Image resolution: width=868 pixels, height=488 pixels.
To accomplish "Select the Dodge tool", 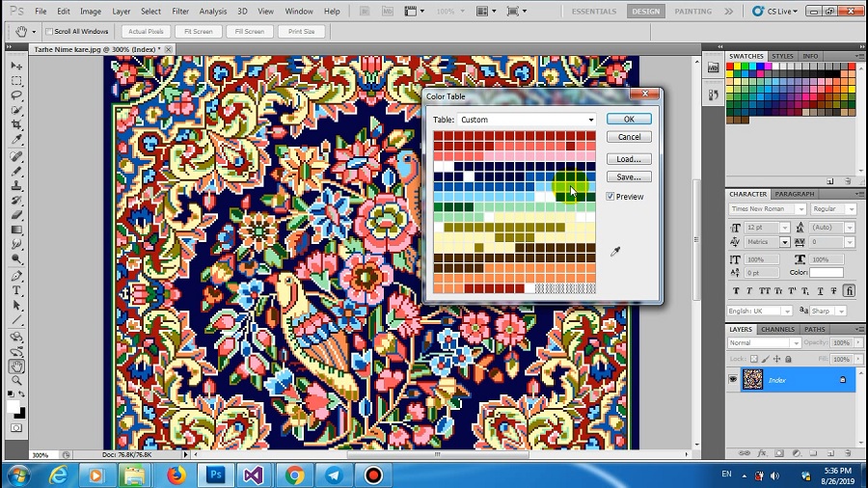I will (x=16, y=258).
